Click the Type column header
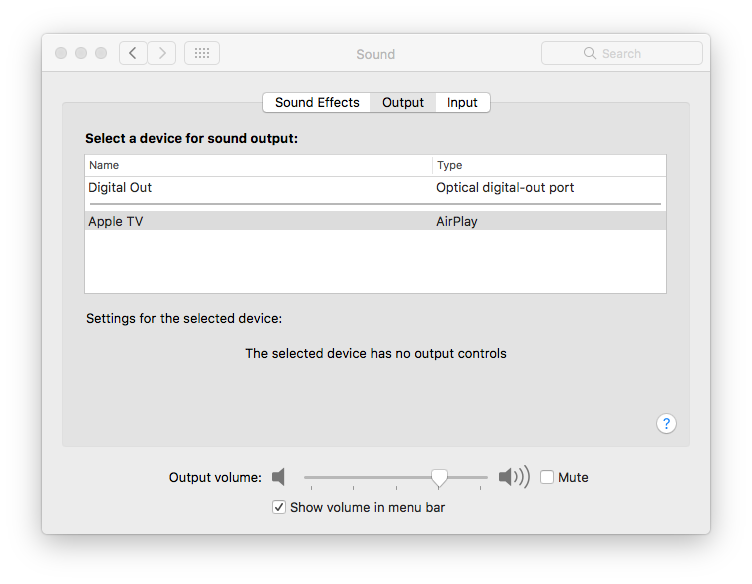 (549, 165)
